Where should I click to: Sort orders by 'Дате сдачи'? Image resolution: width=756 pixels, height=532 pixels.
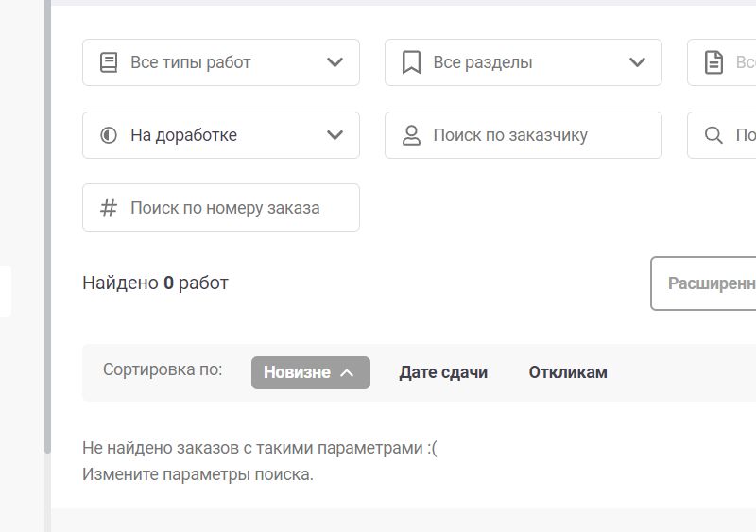coord(443,372)
